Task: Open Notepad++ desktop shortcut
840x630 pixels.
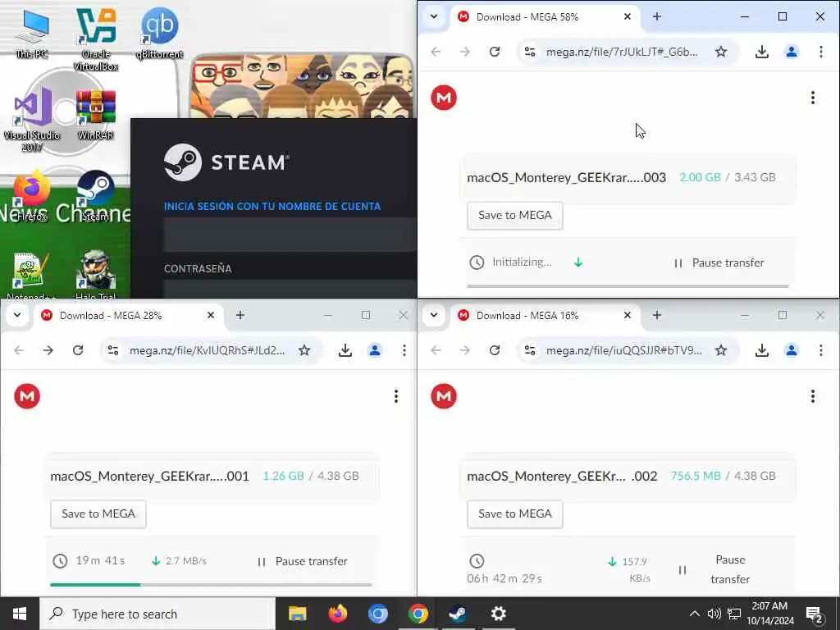Action: [x=31, y=276]
